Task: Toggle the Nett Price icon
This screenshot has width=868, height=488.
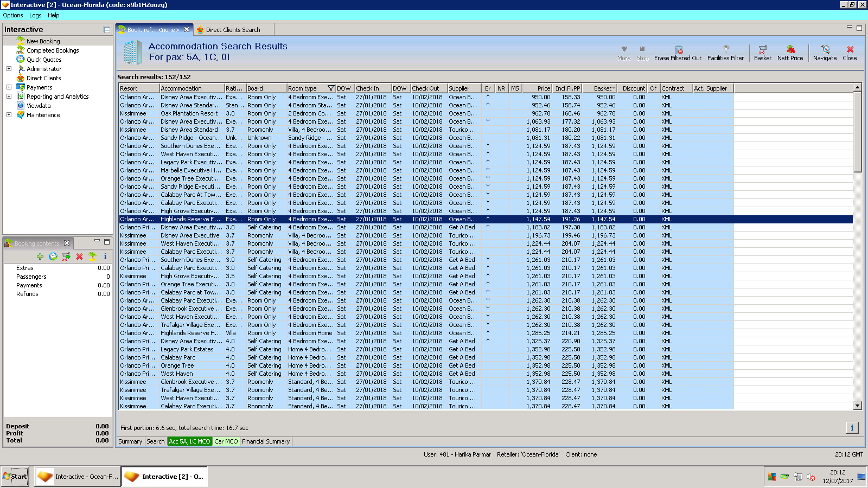Action: pyautogui.click(x=790, y=49)
